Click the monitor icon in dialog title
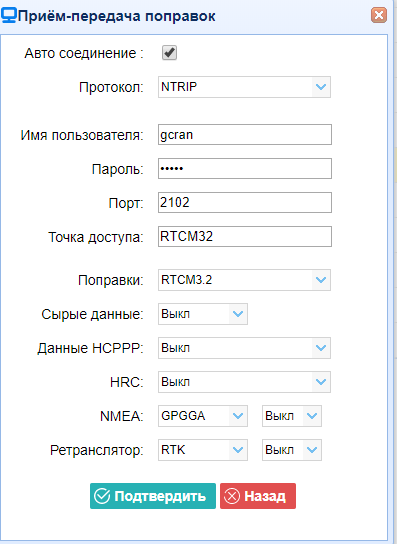This screenshot has width=397, height=544. tap(8, 16)
